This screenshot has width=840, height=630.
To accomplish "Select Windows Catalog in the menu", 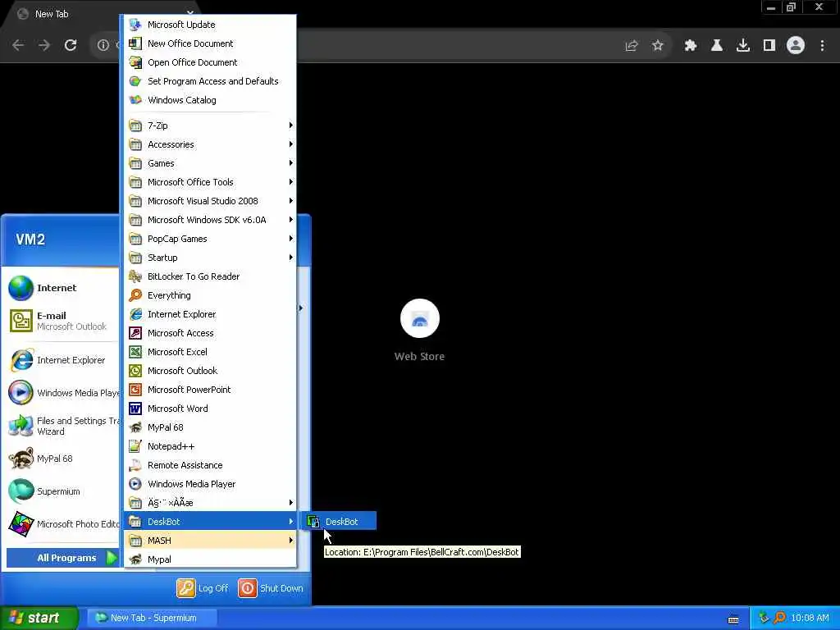I will point(210,100).
